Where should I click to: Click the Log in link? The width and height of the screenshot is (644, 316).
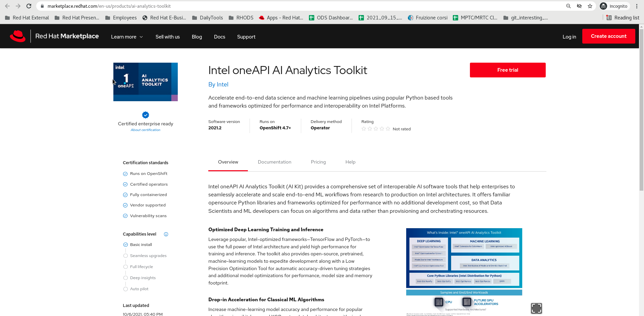569,37
